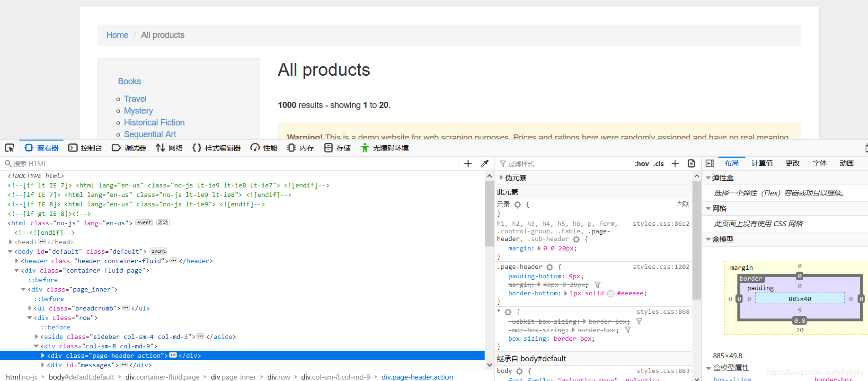Toggle the .cls class list panel
The image size is (868, 381).
pyautogui.click(x=659, y=164)
